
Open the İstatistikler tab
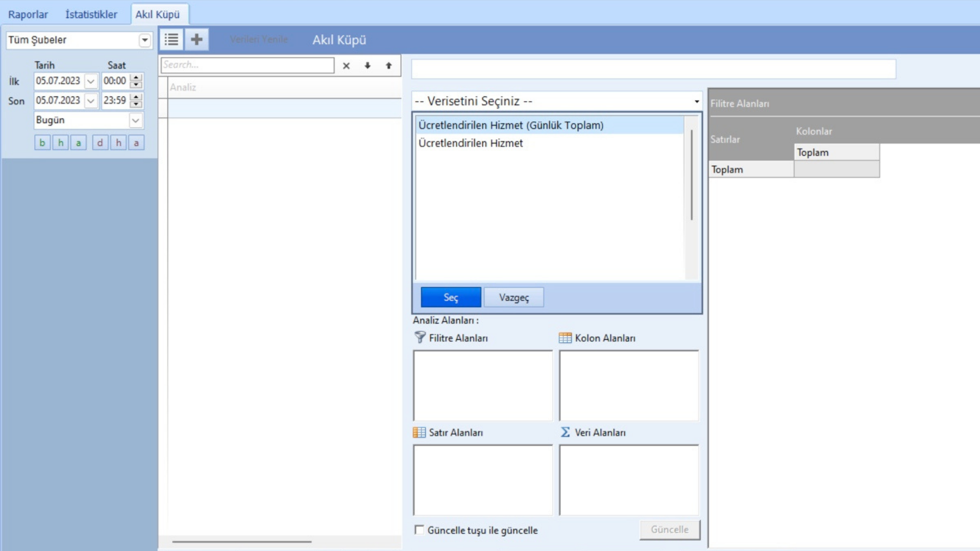click(91, 14)
